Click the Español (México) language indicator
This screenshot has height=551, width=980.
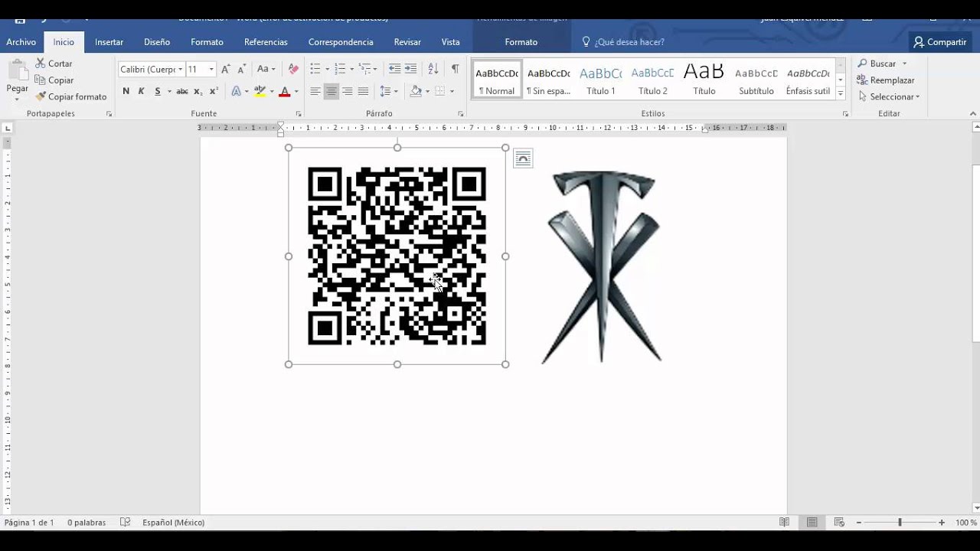[x=173, y=523]
